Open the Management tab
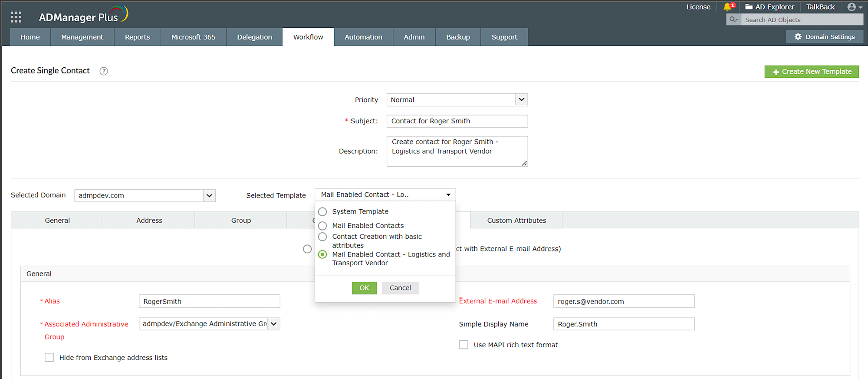 [x=82, y=37]
